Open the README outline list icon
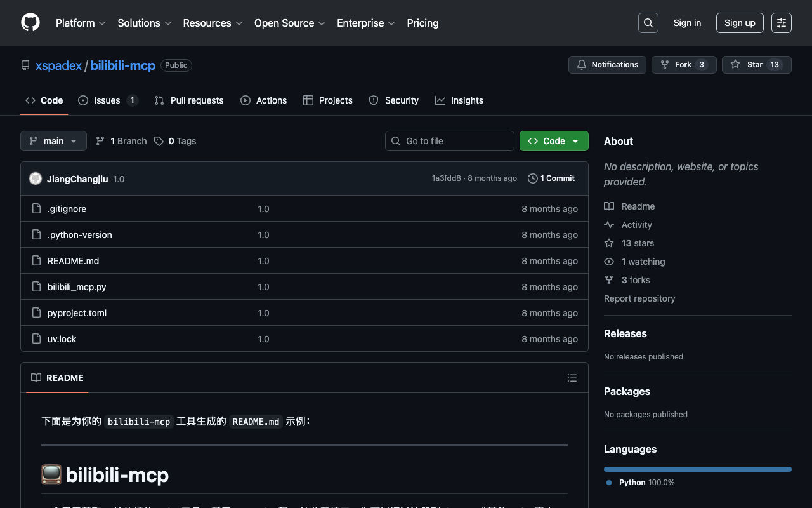The image size is (812, 508). [x=572, y=378]
